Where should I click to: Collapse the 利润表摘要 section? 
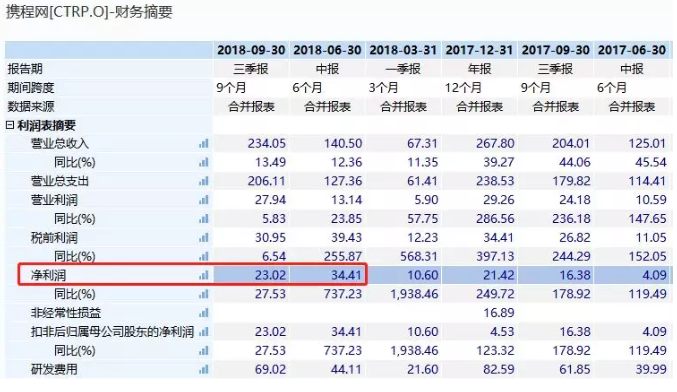coord(10,125)
